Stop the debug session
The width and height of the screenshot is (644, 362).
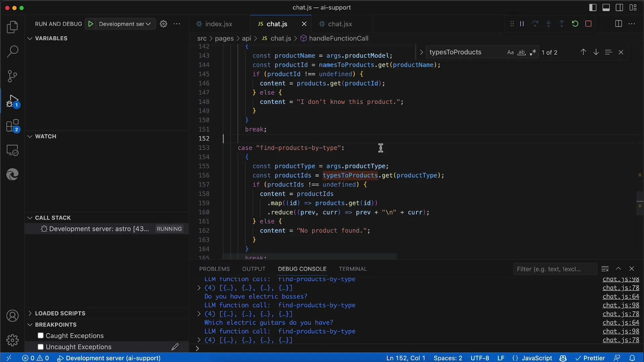[x=588, y=24]
